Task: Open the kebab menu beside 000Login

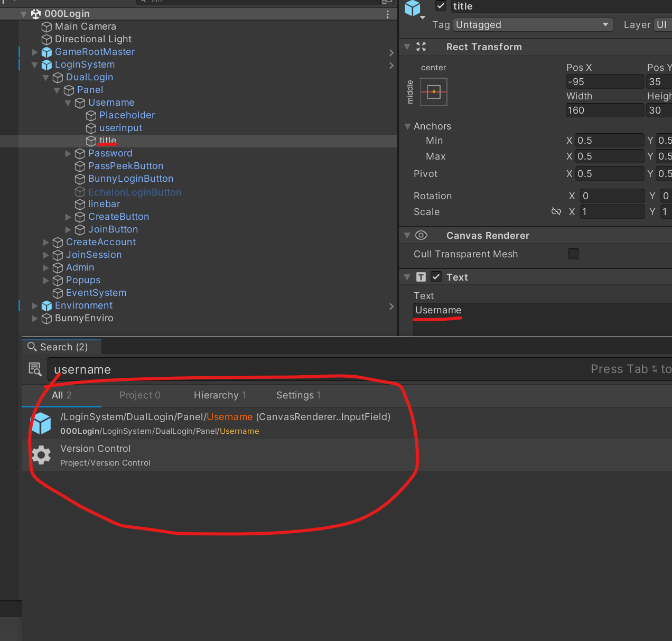Action: click(387, 14)
